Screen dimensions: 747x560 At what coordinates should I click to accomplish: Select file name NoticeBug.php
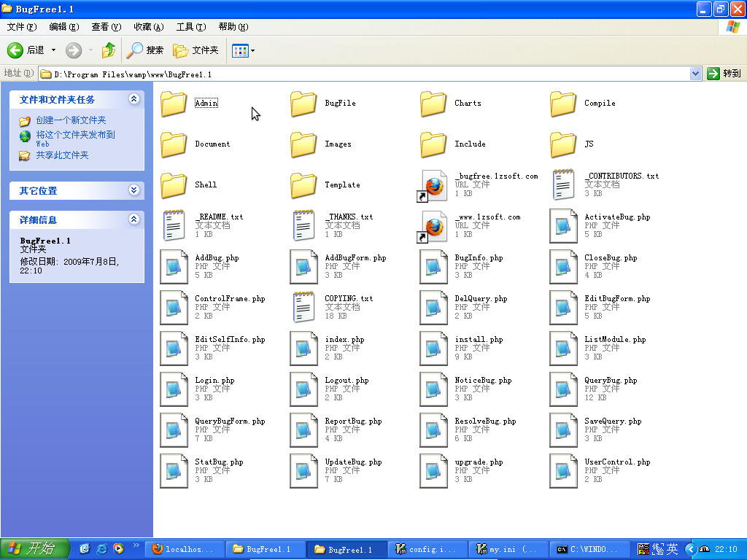click(x=483, y=381)
